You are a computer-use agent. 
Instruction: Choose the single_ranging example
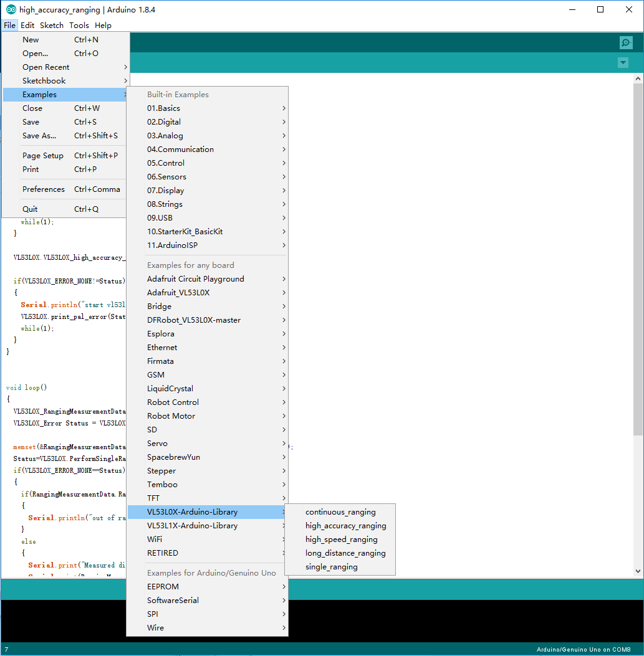point(331,566)
